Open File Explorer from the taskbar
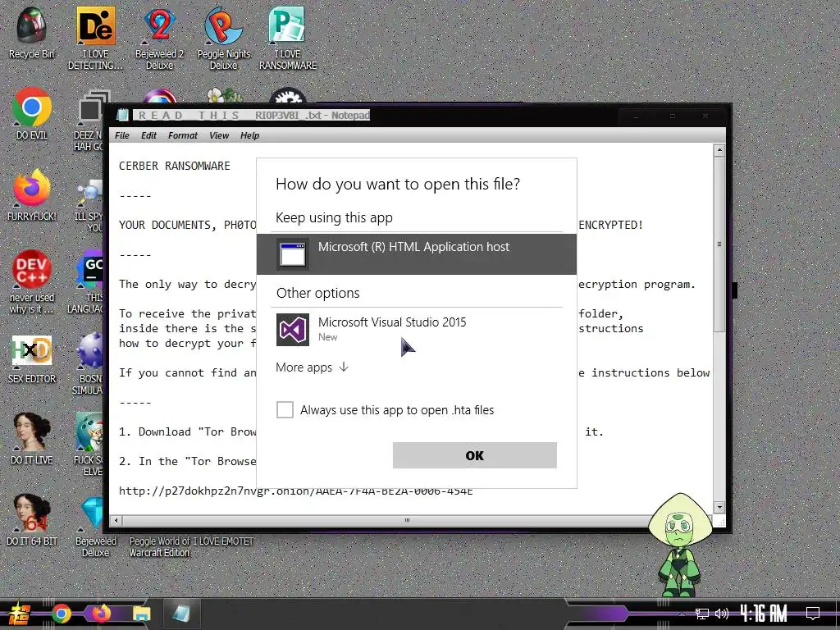Image resolution: width=840 pixels, height=630 pixels. coord(141,614)
